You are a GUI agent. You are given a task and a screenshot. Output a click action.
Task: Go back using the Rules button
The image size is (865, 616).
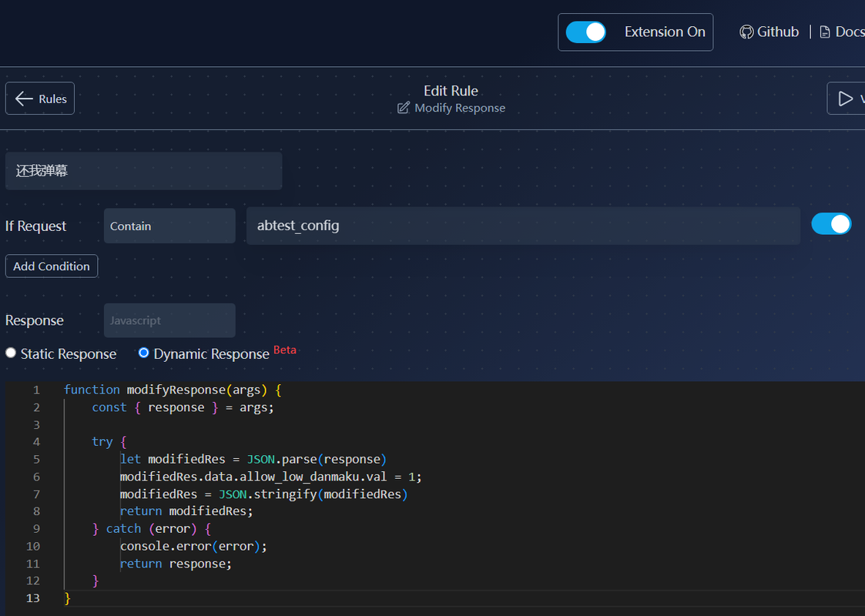pyautogui.click(x=40, y=99)
